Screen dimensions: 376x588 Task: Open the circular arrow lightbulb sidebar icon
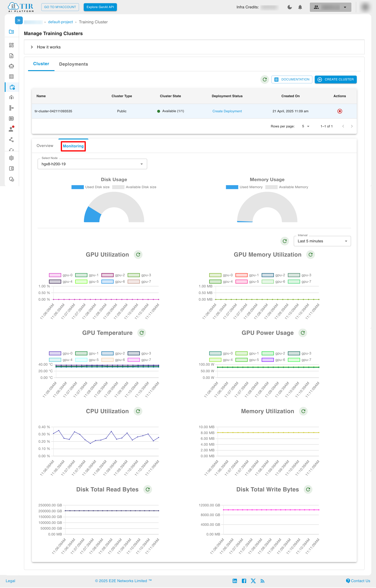(x=11, y=98)
